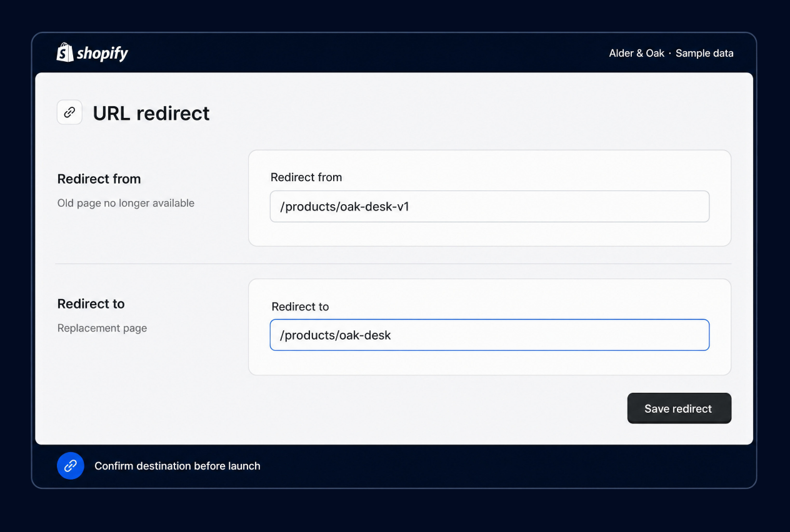Select the bold Redirect from section heading
790x532 pixels.
click(x=99, y=179)
